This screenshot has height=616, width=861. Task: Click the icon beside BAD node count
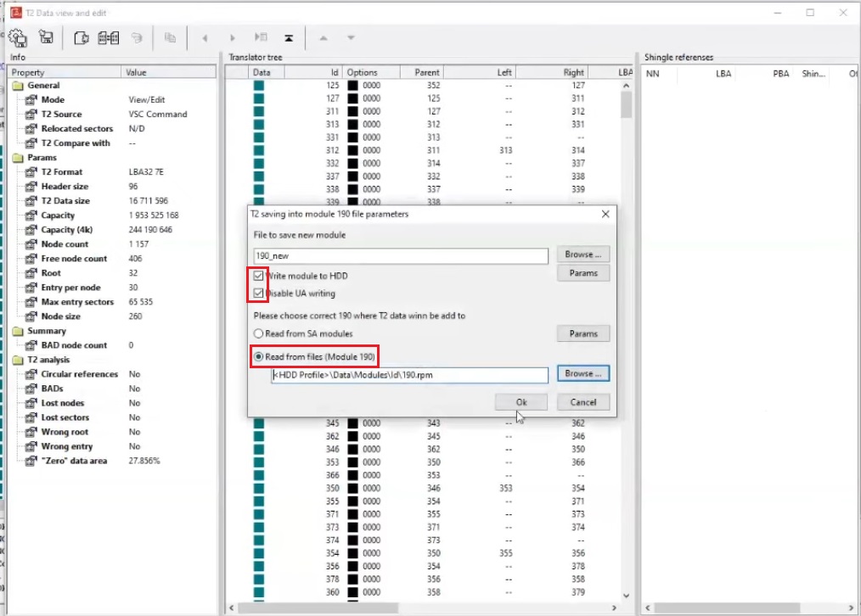coord(31,345)
